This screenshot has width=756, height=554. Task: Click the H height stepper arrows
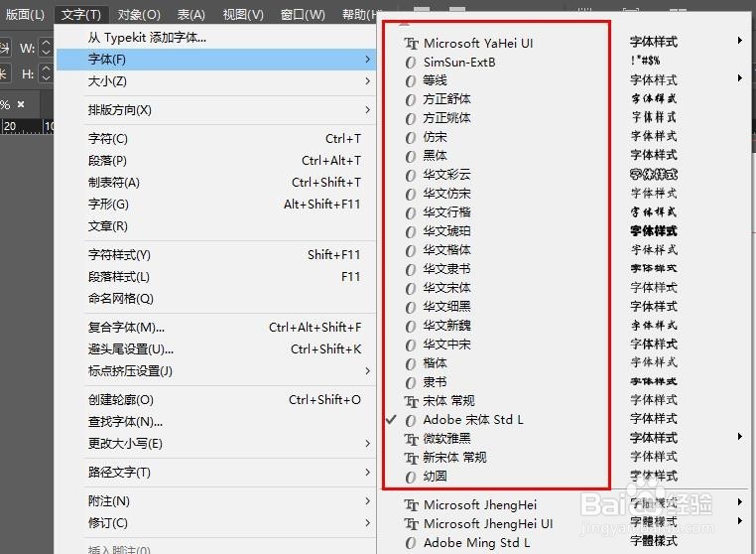[46, 73]
